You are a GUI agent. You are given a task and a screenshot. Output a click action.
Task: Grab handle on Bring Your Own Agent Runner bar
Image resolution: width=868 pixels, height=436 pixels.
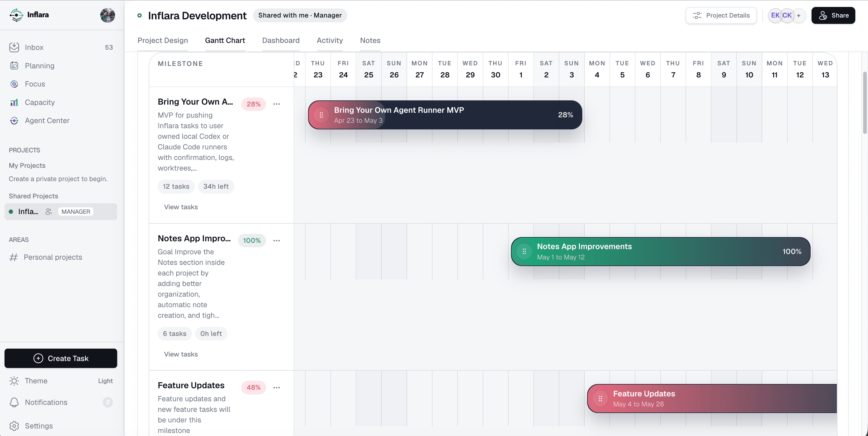coord(321,115)
